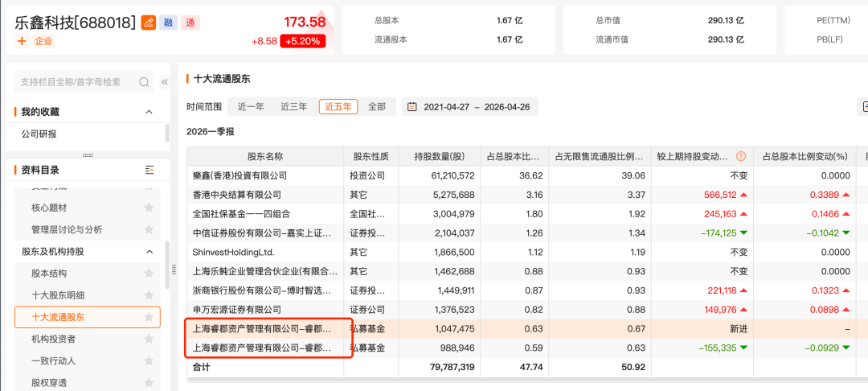Select the 近三年 time range tab
Viewport: 868px width, 391px height.
tap(293, 107)
